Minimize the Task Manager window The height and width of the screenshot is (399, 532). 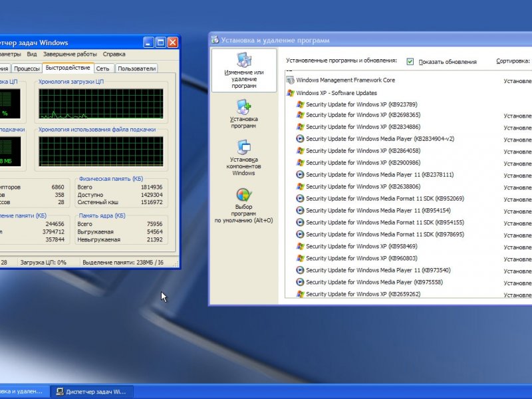point(148,43)
